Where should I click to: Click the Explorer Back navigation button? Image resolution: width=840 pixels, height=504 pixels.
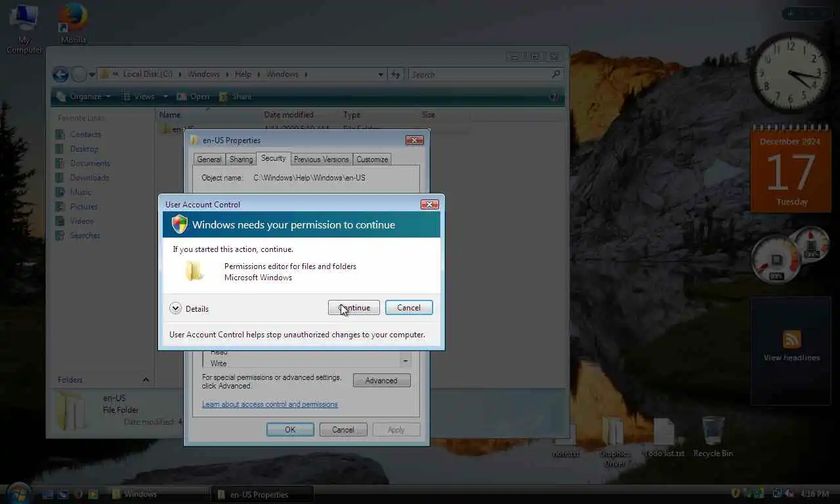[60, 74]
